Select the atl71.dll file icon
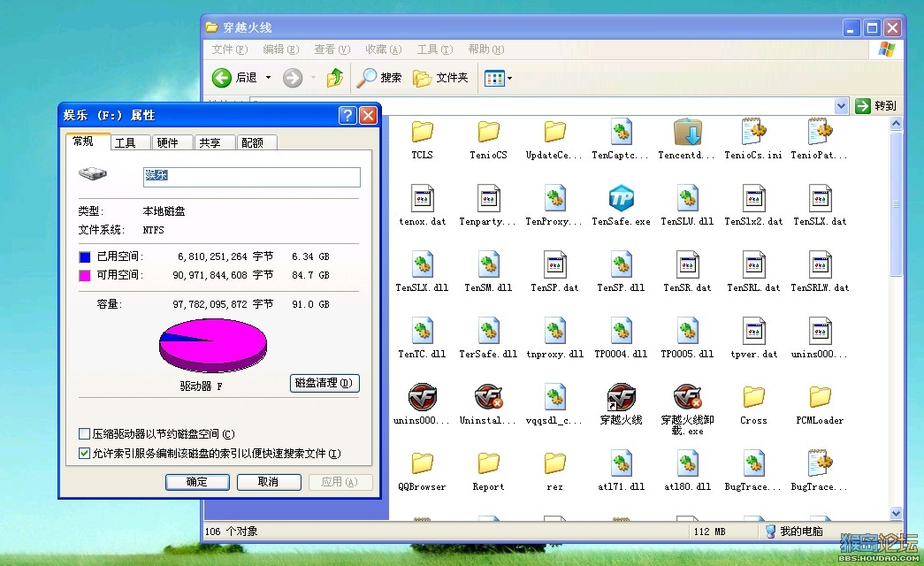Image resolution: width=924 pixels, height=566 pixels. pyautogui.click(x=621, y=463)
